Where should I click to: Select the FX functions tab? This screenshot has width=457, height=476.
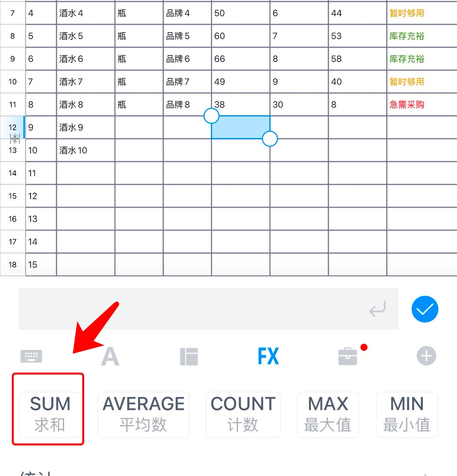point(268,356)
